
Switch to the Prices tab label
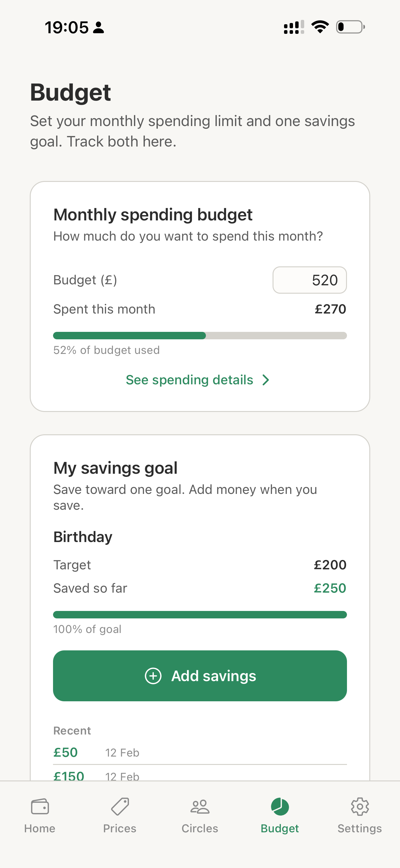(120, 828)
